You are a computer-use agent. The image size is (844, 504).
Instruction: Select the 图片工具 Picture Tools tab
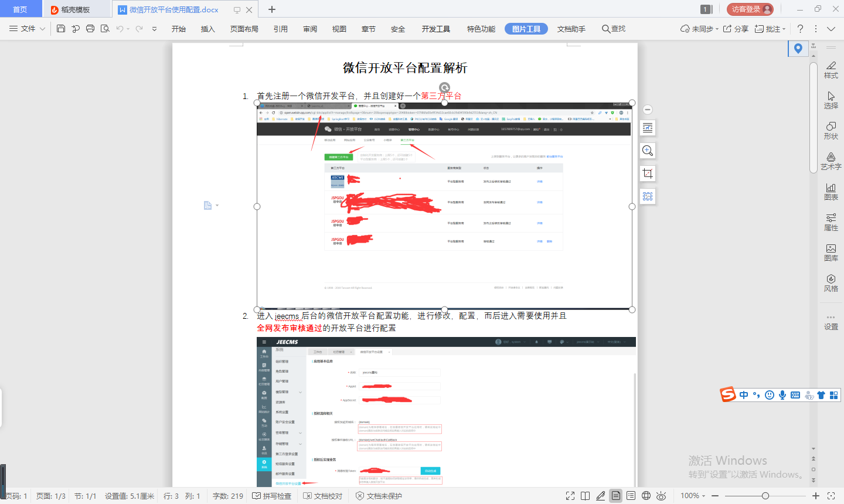(526, 29)
